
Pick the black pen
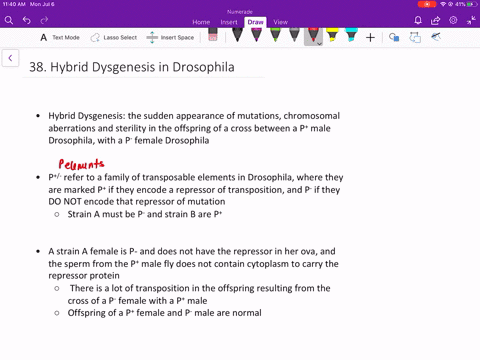[237, 35]
